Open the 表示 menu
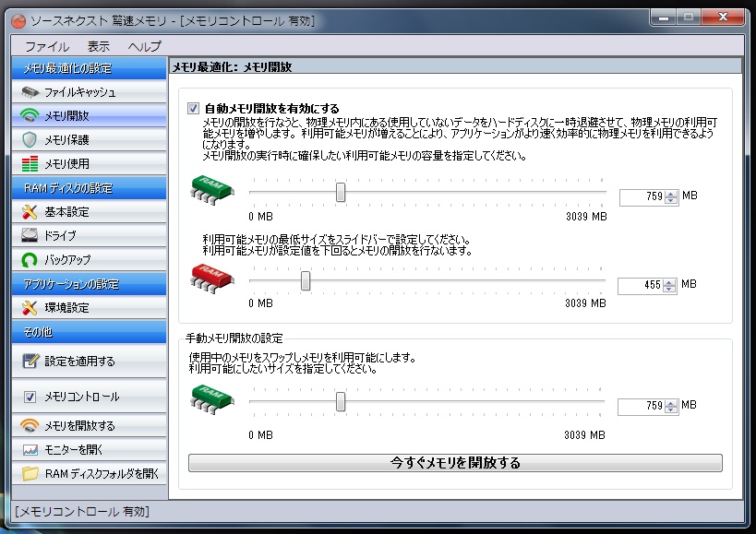Viewport: 756px width, 534px height. (99, 46)
